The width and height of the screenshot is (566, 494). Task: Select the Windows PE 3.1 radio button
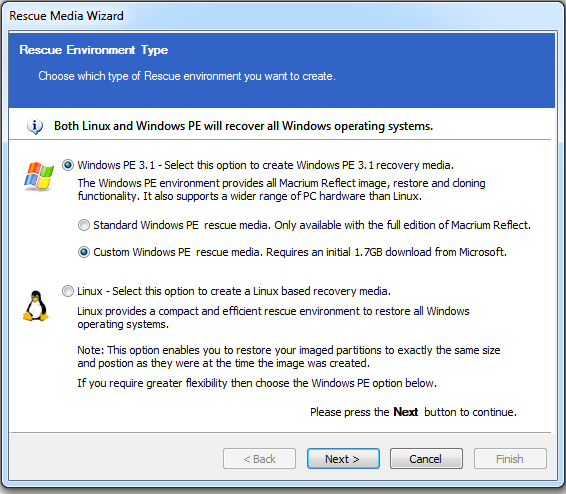pyautogui.click(x=68, y=165)
